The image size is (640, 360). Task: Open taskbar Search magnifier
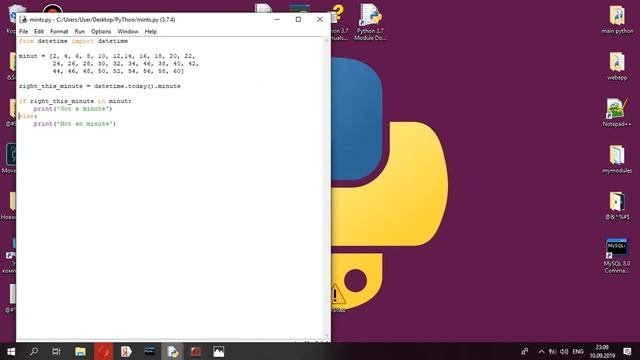pyautogui.click(x=34, y=351)
